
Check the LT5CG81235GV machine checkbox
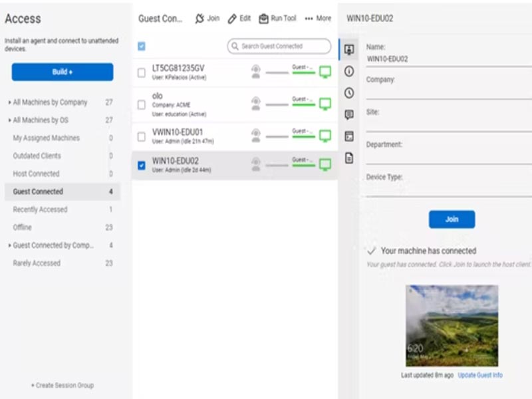tap(141, 72)
